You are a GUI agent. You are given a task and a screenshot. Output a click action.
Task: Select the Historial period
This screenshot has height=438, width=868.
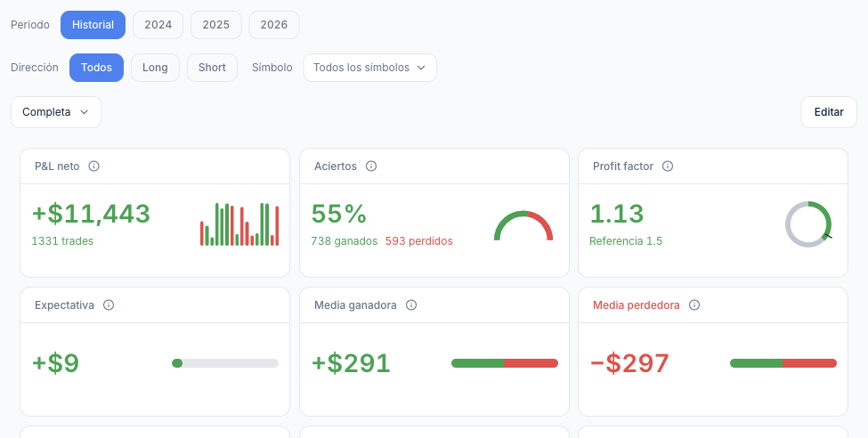click(93, 25)
